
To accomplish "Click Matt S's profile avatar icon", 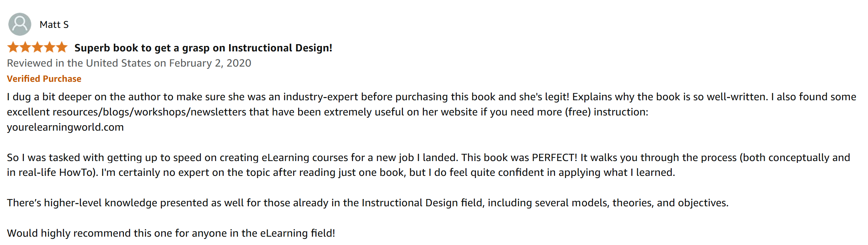I will pos(20,24).
